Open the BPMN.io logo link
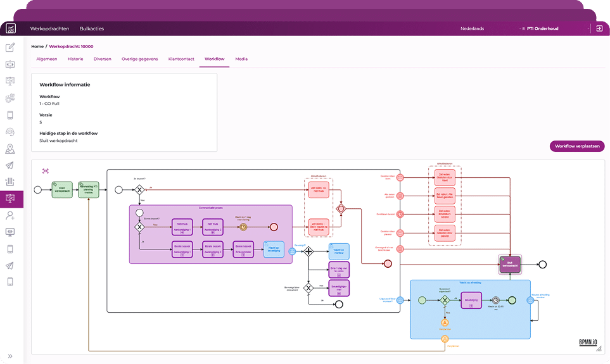 pyautogui.click(x=588, y=342)
